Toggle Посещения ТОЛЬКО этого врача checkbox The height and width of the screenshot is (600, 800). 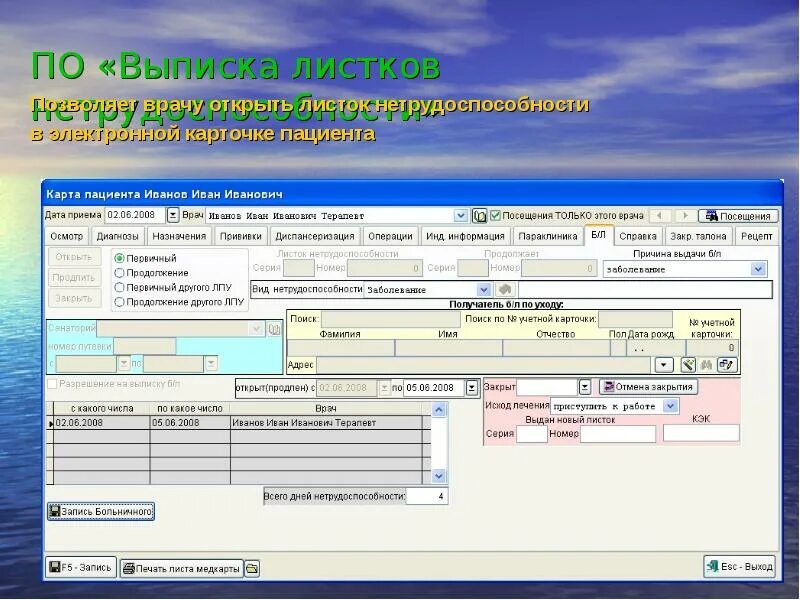(x=495, y=215)
